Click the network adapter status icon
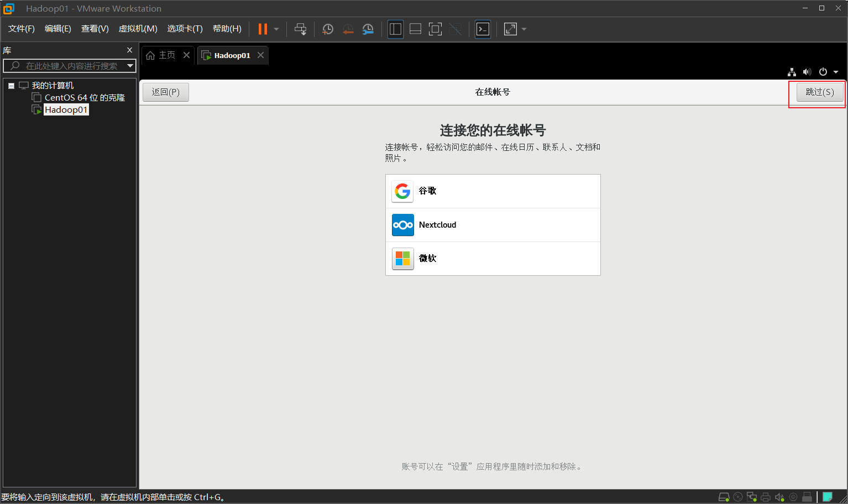The image size is (848, 504). 752,497
